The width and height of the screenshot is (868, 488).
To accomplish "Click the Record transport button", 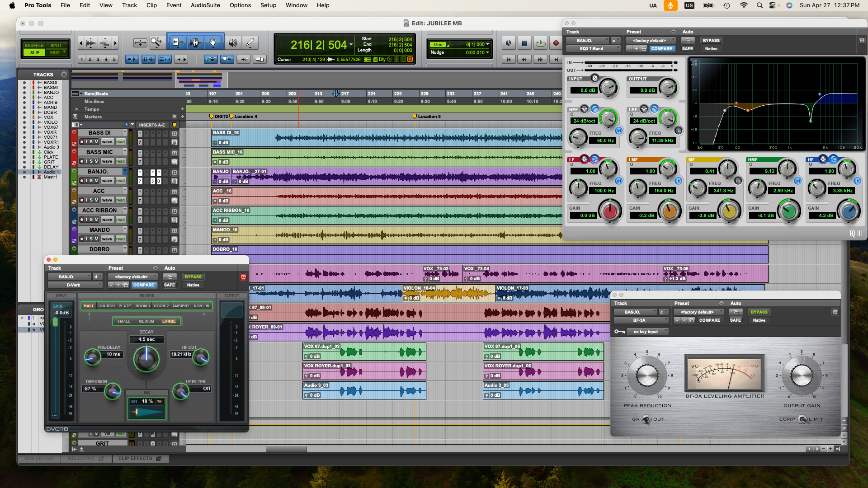I will 556,43.
